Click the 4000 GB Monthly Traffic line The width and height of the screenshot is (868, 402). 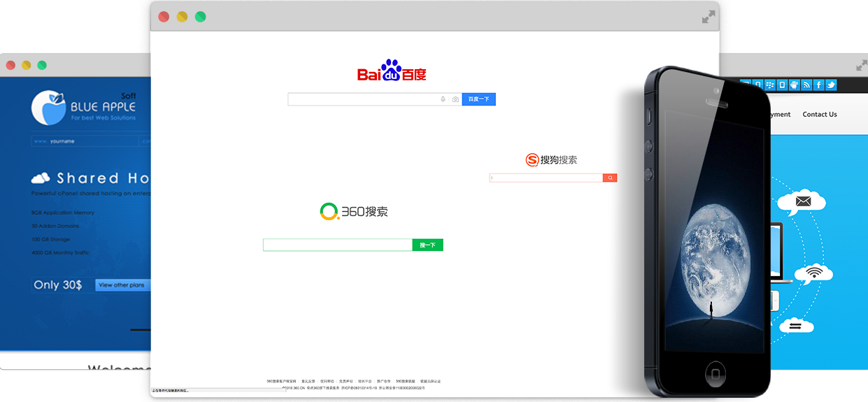[60, 252]
